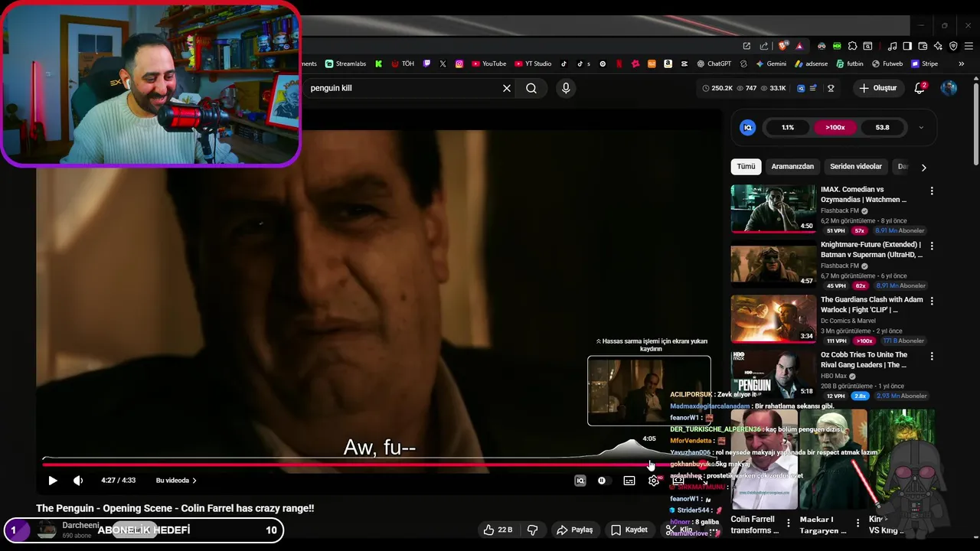Image resolution: width=980 pixels, height=551 pixels.
Task: Open Stripe bookmark
Action: pos(924,64)
